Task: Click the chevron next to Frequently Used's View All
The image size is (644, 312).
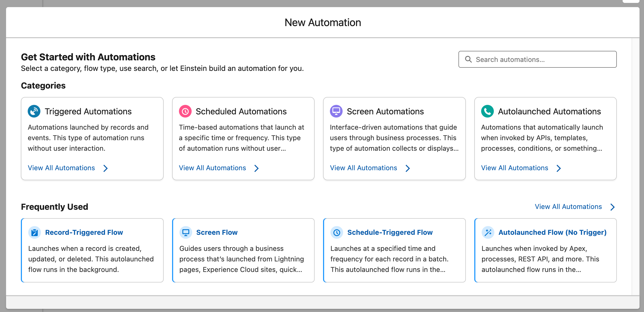Action: pos(613,207)
